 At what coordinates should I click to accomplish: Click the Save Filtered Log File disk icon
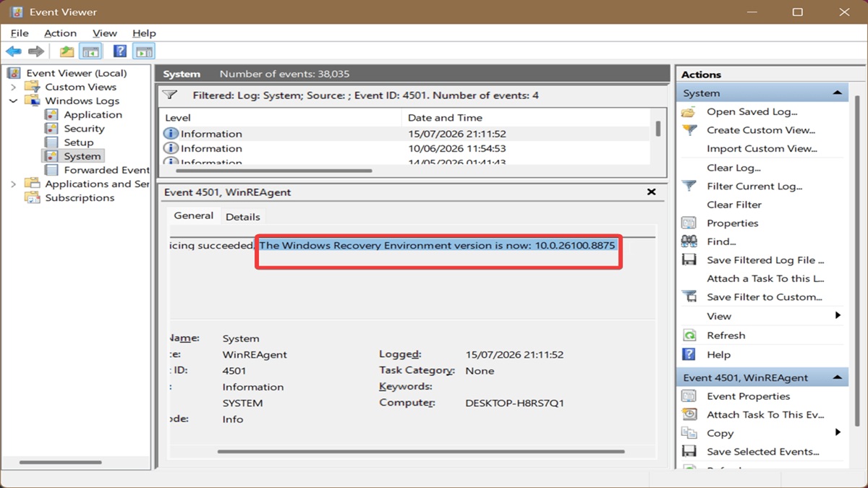(689, 260)
